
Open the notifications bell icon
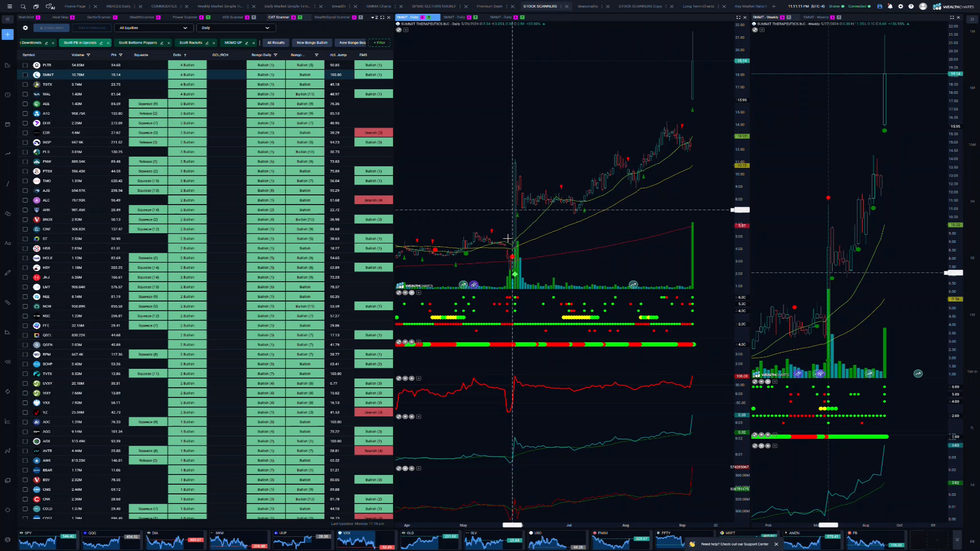coord(890,7)
